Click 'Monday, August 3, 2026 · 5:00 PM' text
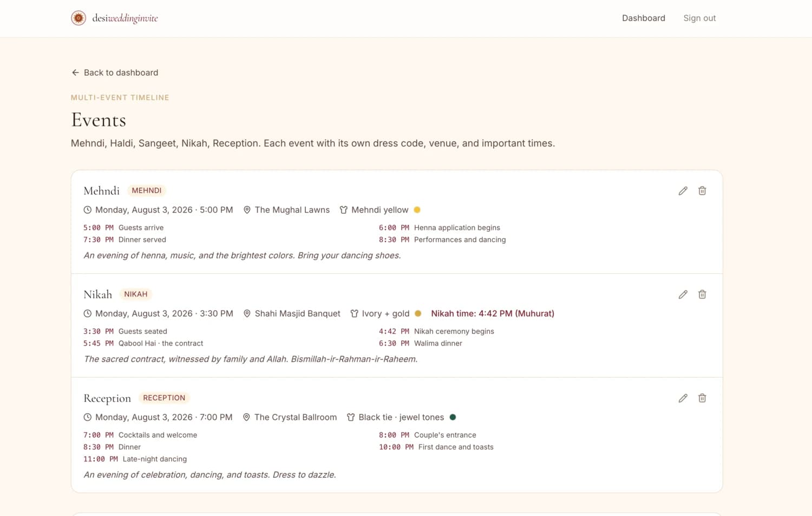The width and height of the screenshot is (812, 516). click(x=164, y=210)
